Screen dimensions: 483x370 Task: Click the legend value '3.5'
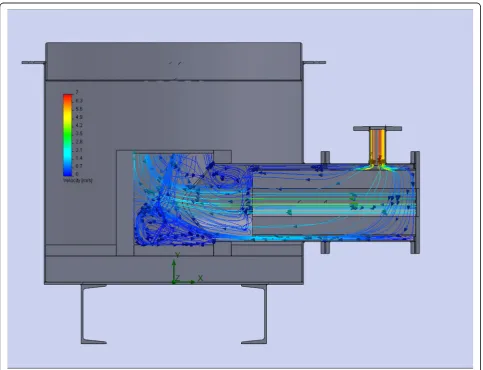[x=79, y=133]
